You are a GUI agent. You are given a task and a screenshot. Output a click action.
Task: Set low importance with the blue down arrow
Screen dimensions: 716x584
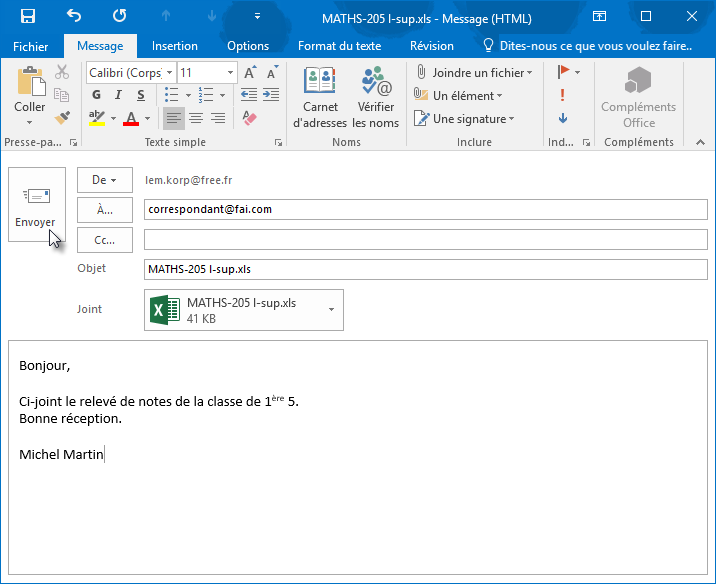(563, 118)
